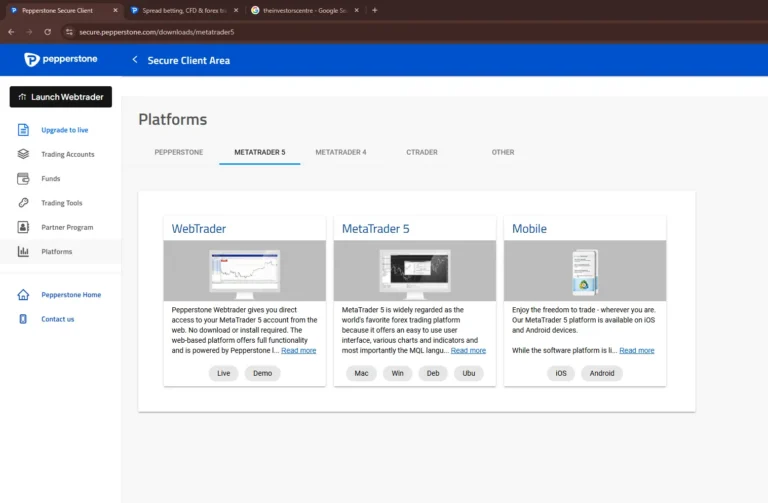Download MetaTrader 5 for Win

(x=397, y=373)
